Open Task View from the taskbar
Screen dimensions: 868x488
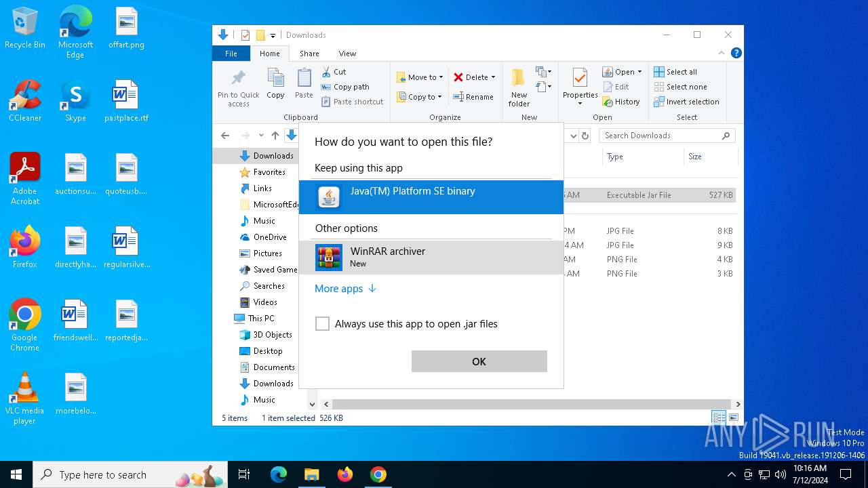pyautogui.click(x=244, y=474)
